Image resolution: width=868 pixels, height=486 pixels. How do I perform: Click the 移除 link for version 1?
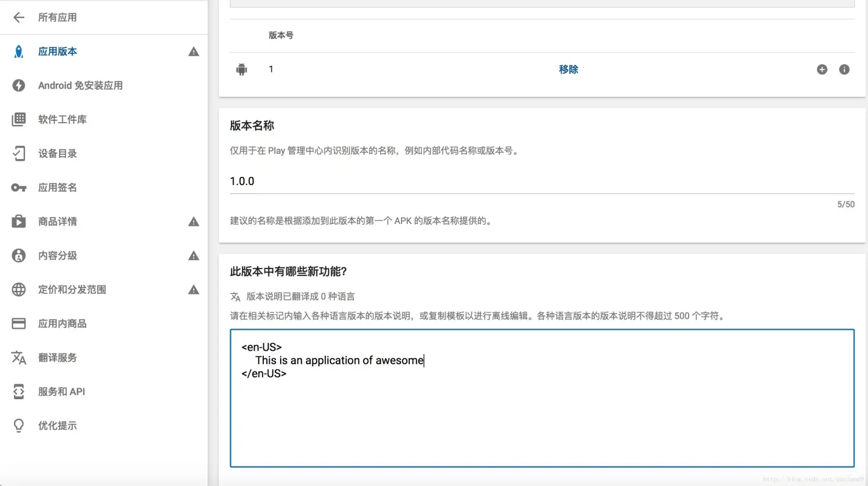pyautogui.click(x=568, y=69)
